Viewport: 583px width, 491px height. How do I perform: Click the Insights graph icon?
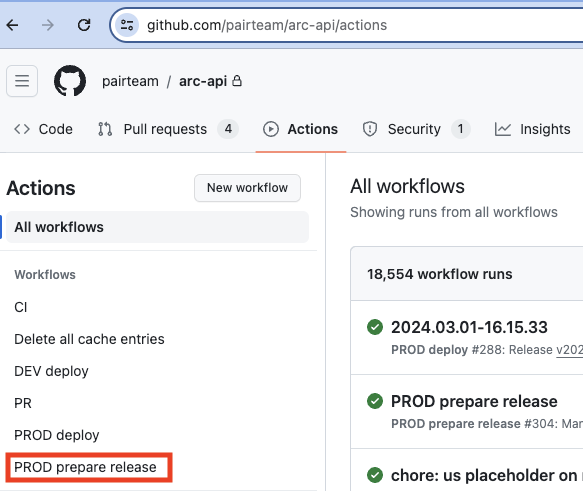pos(503,129)
